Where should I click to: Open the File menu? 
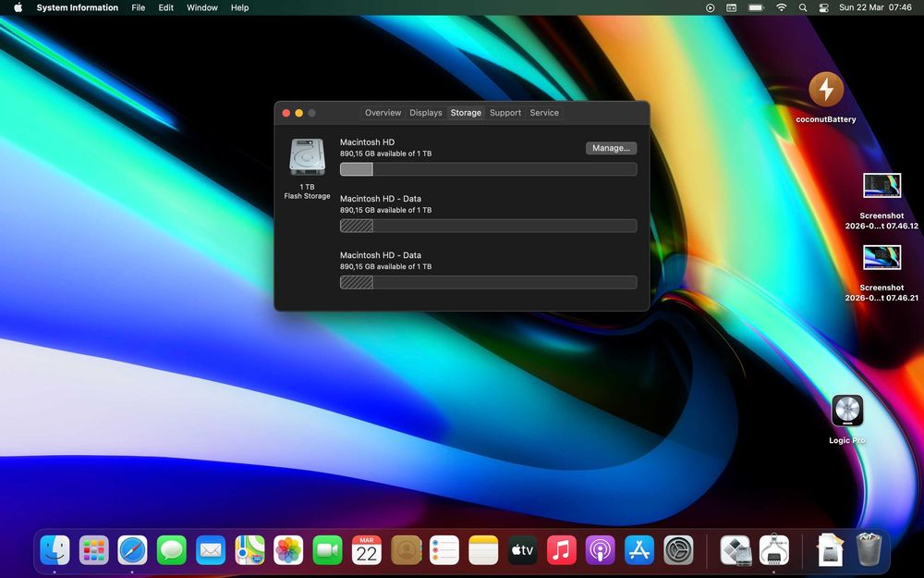[x=139, y=7]
